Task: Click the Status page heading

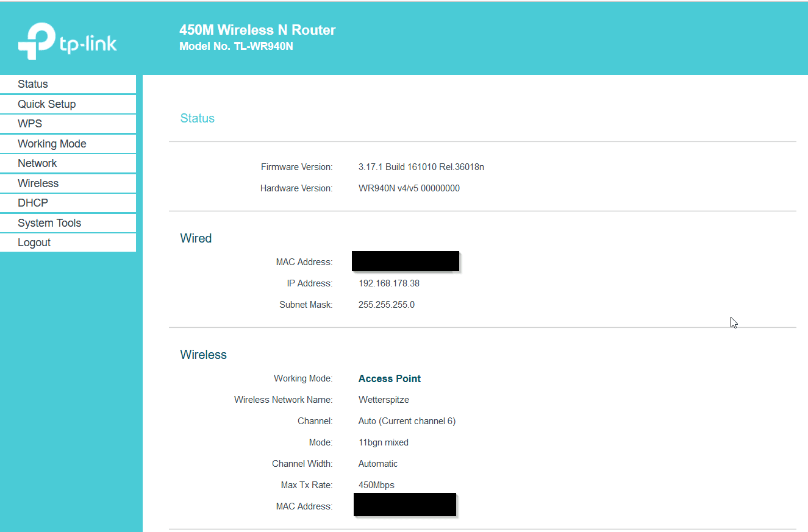Action: (198, 118)
